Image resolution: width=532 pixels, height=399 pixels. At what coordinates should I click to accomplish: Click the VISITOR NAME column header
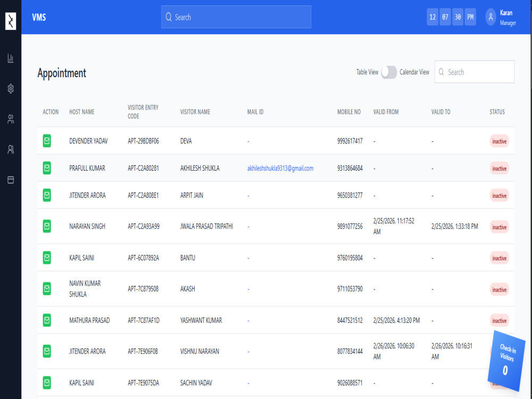(x=195, y=112)
